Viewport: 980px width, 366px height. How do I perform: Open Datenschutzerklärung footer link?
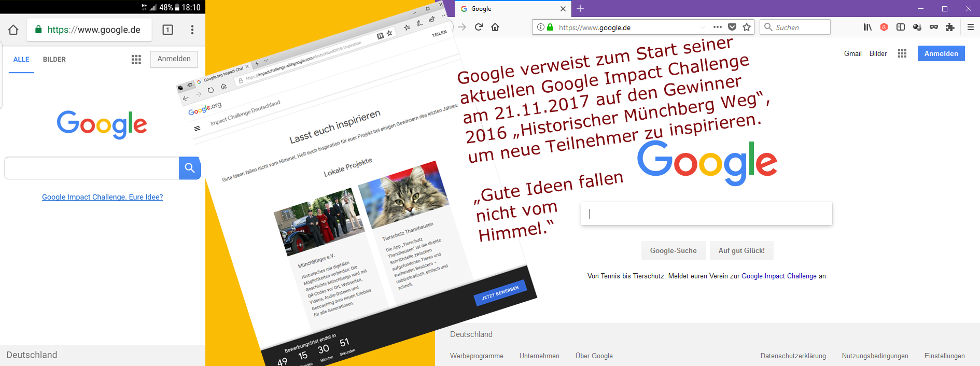(x=793, y=356)
